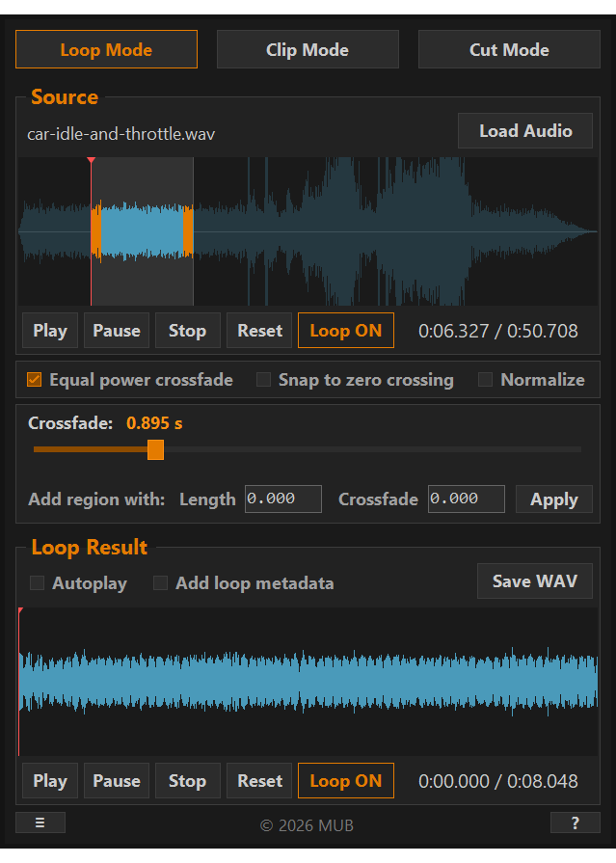Pause the Source audio playback
616x863 pixels.
[117, 330]
